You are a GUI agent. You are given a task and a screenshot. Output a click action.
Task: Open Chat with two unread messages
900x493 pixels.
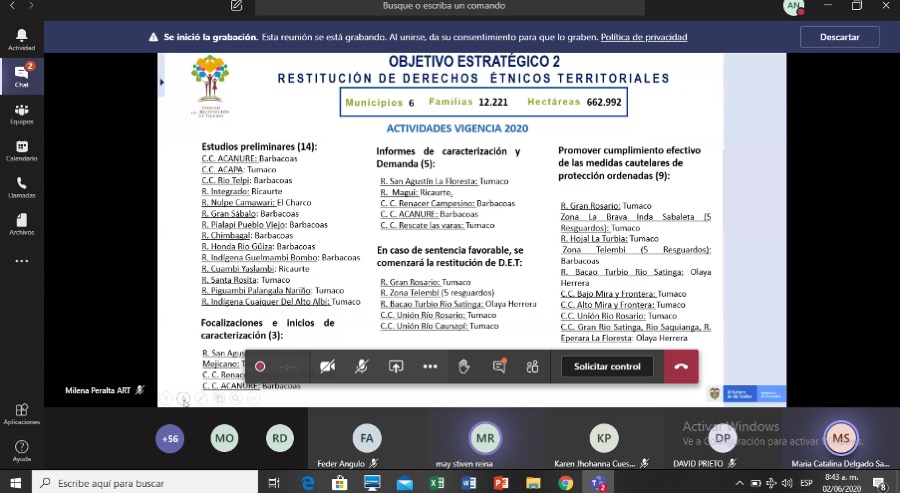(21, 76)
